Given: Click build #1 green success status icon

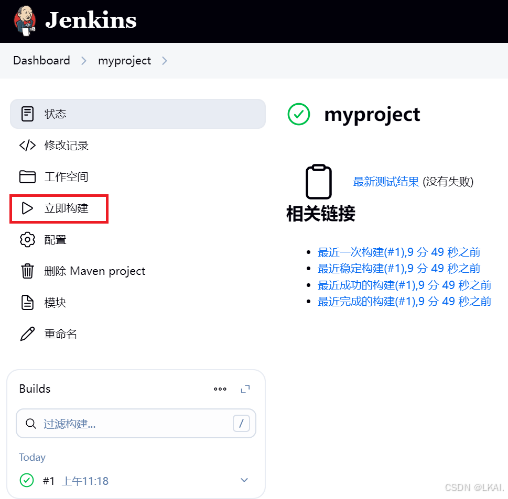Looking at the screenshot, I should tap(27, 480).
